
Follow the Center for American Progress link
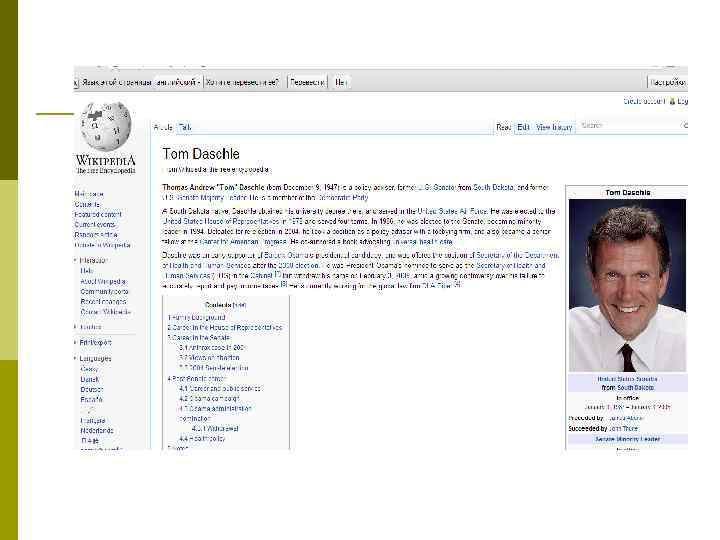(243, 242)
